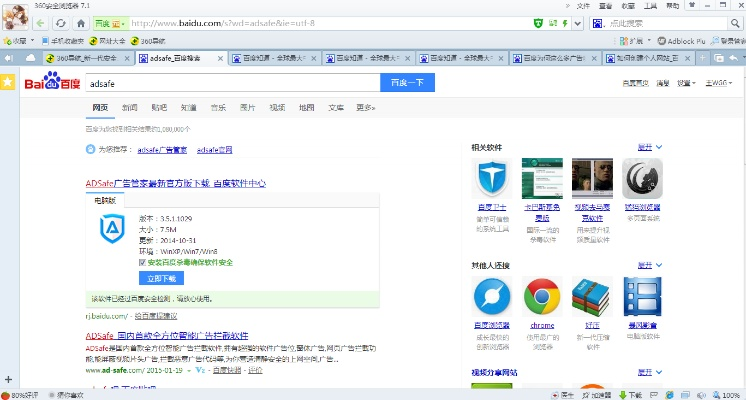Viewport: 746px width, 400px height.
Task: Open the user account dropdown at top right
Action: 718,83
